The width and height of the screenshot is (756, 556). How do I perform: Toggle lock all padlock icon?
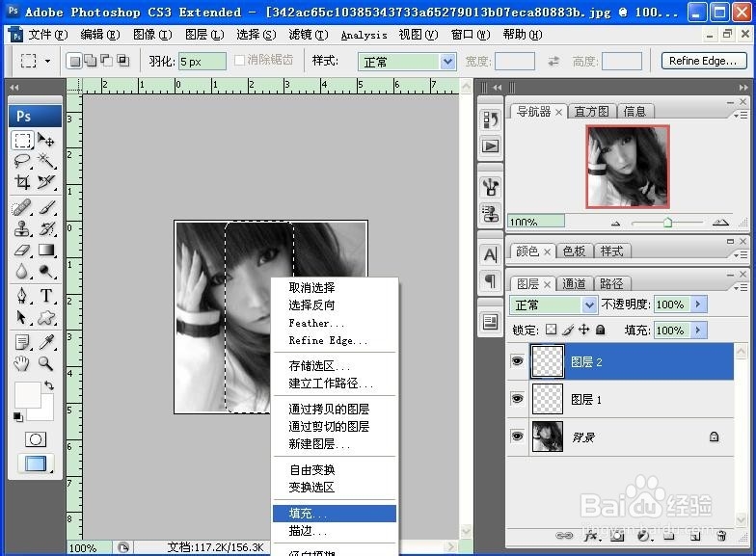tap(600, 330)
